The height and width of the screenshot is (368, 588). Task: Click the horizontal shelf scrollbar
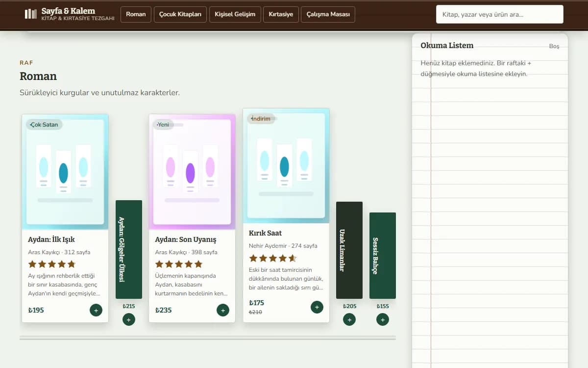pos(208,338)
